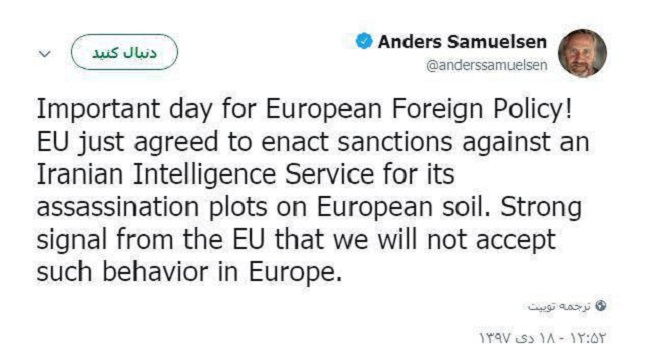Click the blue verified badge icon
646x360 pixels.
364,41
